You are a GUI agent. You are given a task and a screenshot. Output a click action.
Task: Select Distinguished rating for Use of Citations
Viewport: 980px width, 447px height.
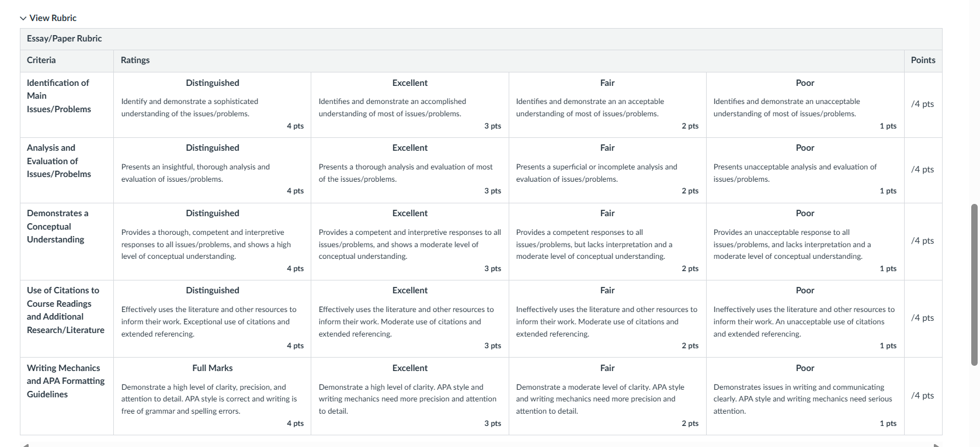[212, 318]
